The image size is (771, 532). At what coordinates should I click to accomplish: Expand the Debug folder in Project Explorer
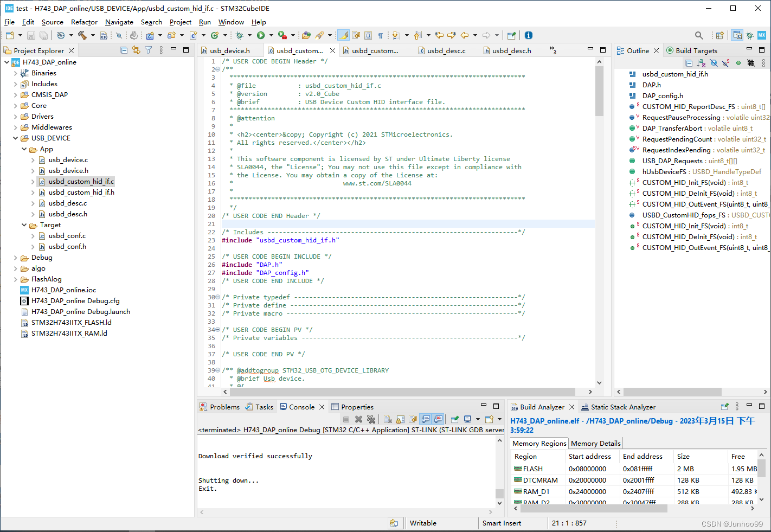tap(15, 258)
